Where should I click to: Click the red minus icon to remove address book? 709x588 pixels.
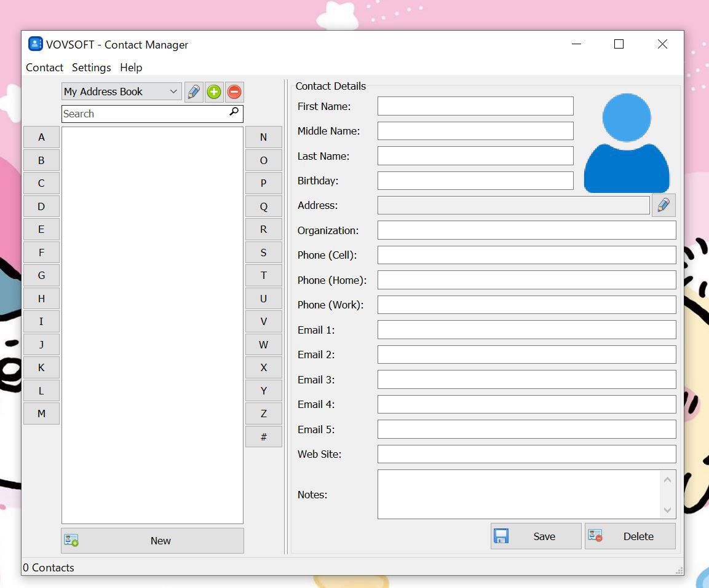(x=234, y=91)
